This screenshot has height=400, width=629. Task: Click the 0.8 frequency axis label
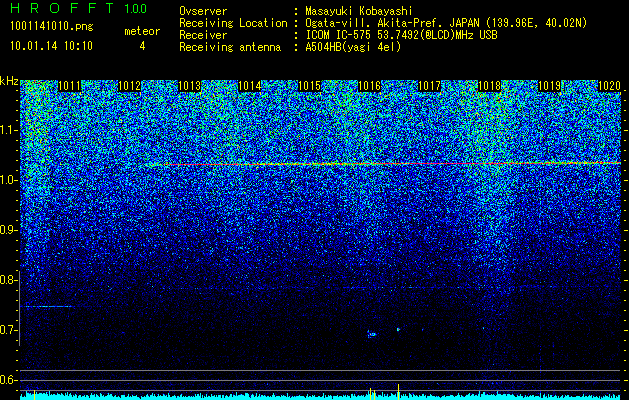pyautogui.click(x=8, y=280)
